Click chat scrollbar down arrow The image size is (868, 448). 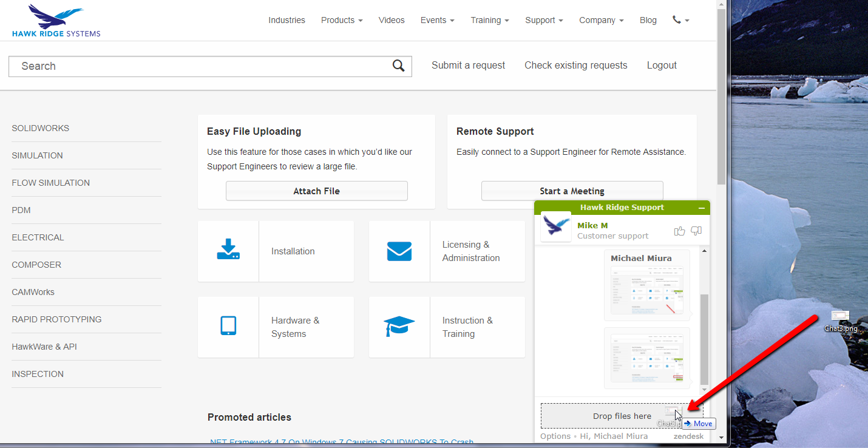pyautogui.click(x=704, y=390)
